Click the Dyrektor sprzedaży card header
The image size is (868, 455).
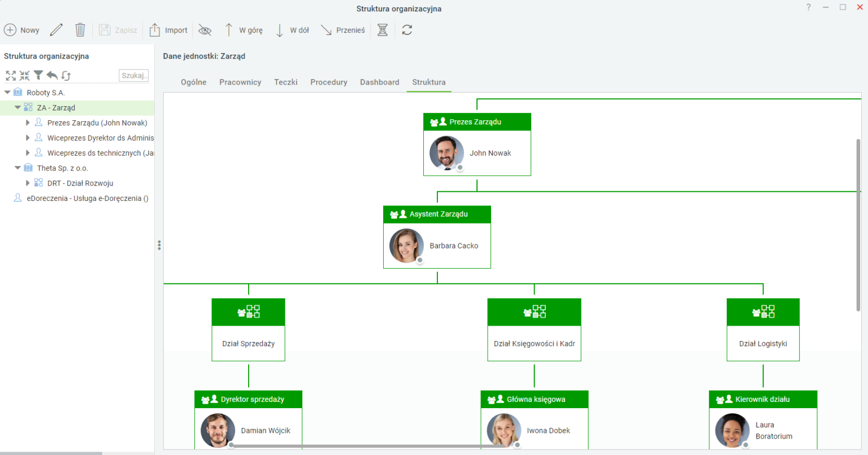249,399
